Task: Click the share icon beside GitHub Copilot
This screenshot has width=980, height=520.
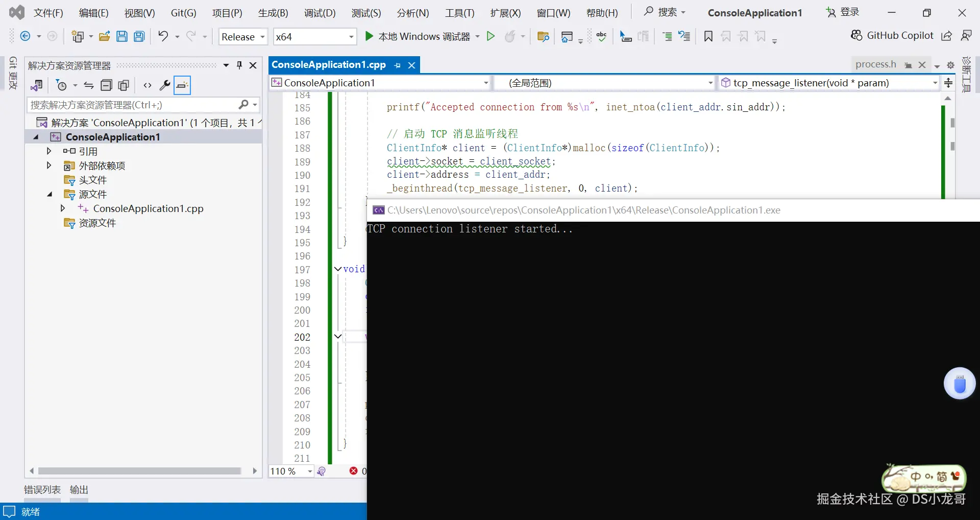Action: [946, 35]
